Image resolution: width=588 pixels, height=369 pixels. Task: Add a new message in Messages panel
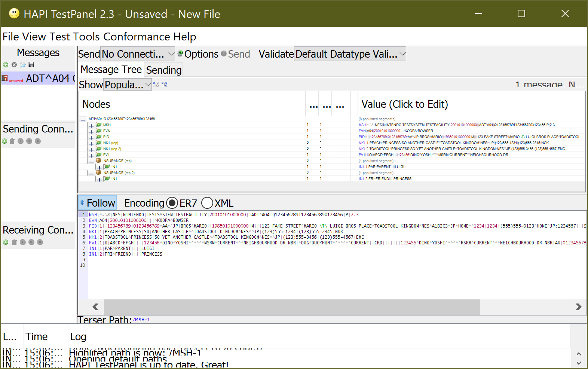[6, 65]
